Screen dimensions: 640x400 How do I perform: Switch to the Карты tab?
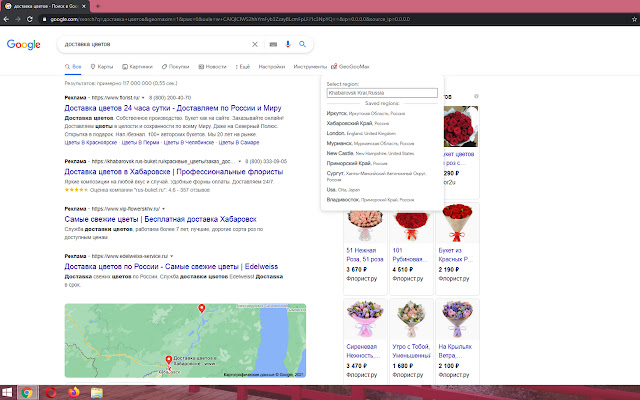coord(102,67)
